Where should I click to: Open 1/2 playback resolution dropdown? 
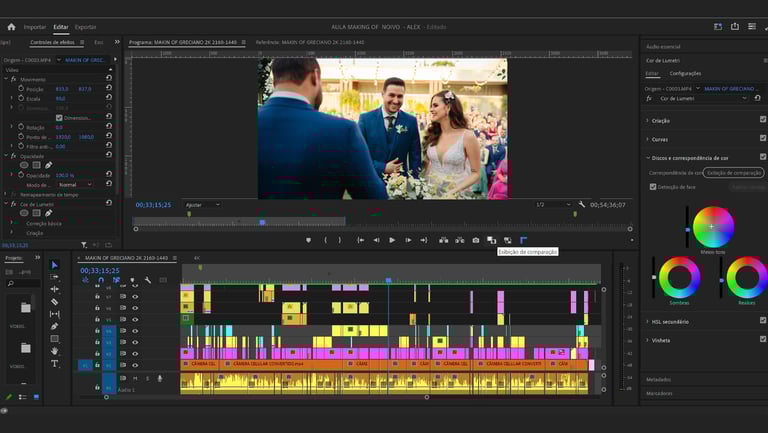click(x=553, y=205)
